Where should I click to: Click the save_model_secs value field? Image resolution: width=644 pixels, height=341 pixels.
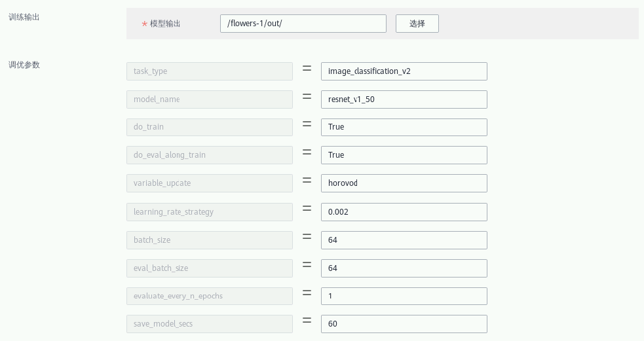point(404,324)
